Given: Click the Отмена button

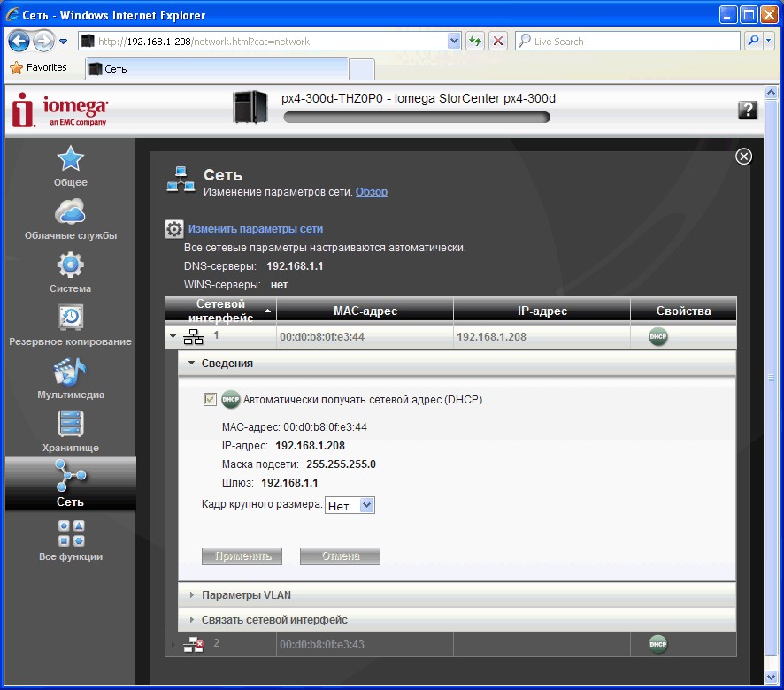Looking at the screenshot, I should point(340,556).
